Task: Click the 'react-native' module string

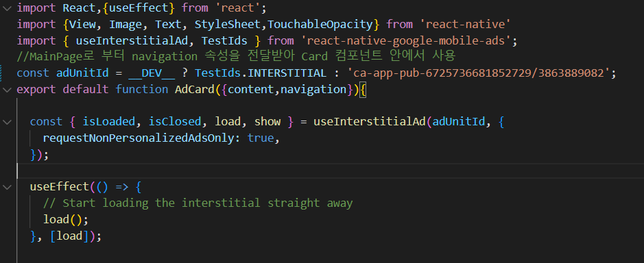Action: (465, 24)
